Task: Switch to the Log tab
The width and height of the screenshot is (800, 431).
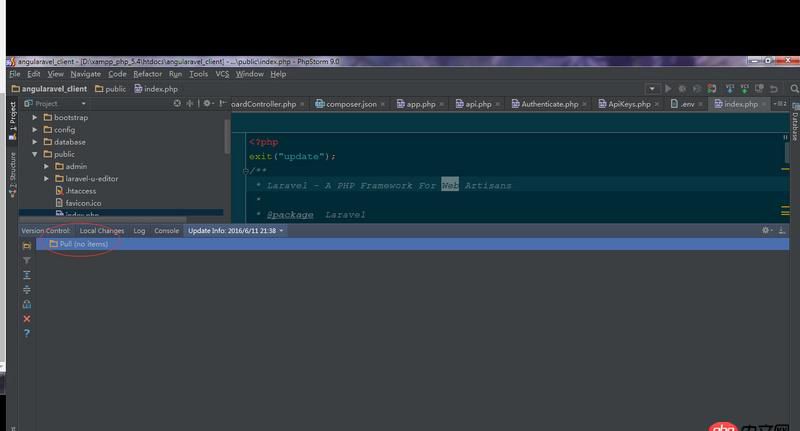Action: pos(139,231)
